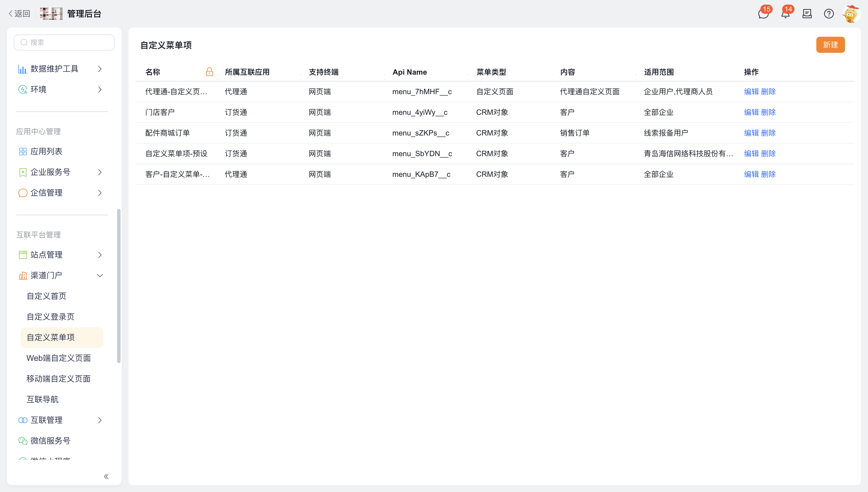Focus the sidebar 搜索 input field
This screenshot has width=868, height=492.
(x=64, y=42)
